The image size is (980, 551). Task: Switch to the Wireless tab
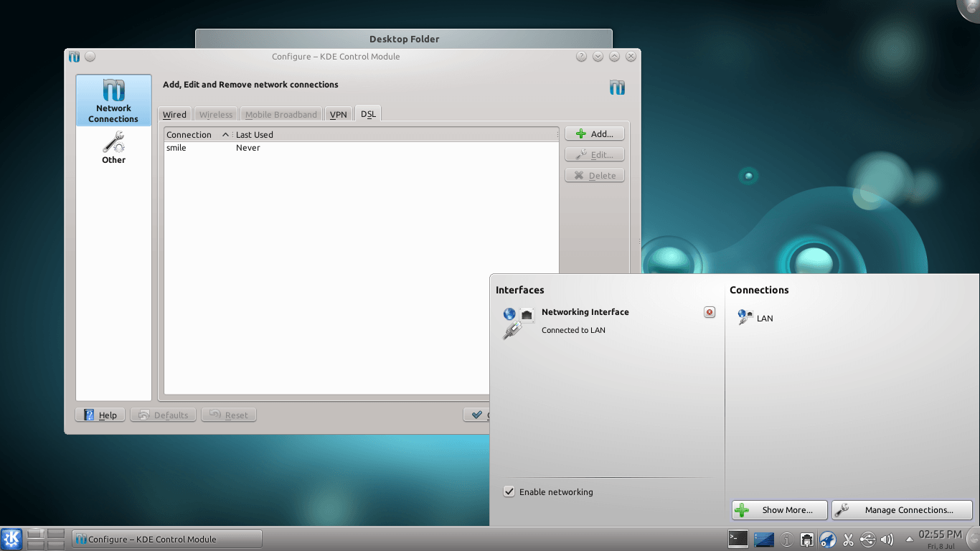(216, 114)
